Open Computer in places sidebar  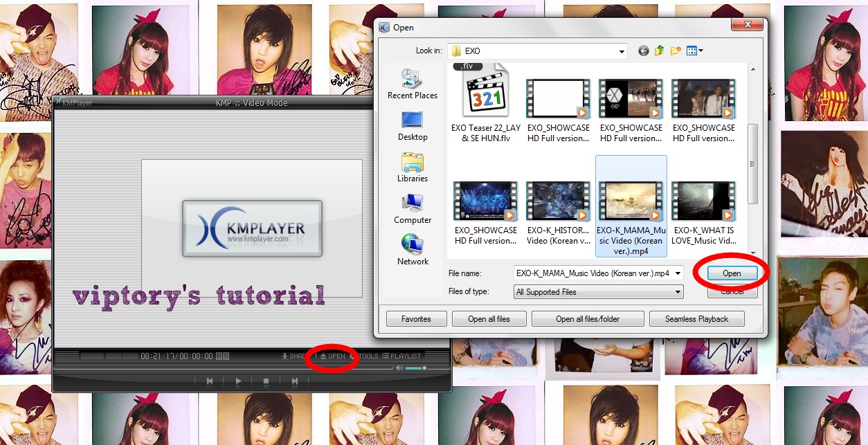413,209
